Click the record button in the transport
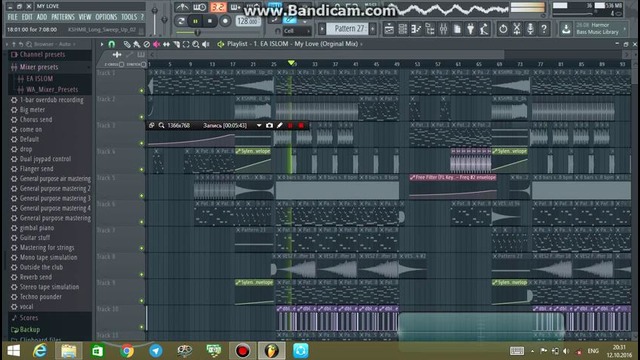This screenshot has height=360, width=640. point(225,21)
